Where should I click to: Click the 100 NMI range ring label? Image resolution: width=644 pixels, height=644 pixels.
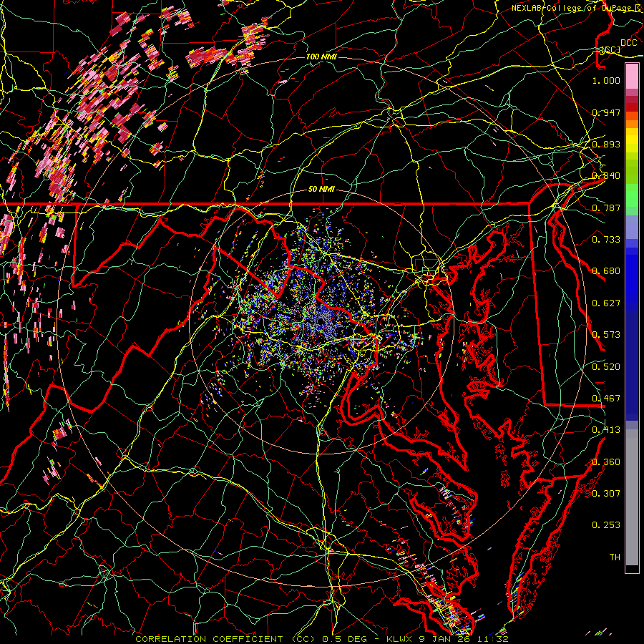(x=321, y=57)
